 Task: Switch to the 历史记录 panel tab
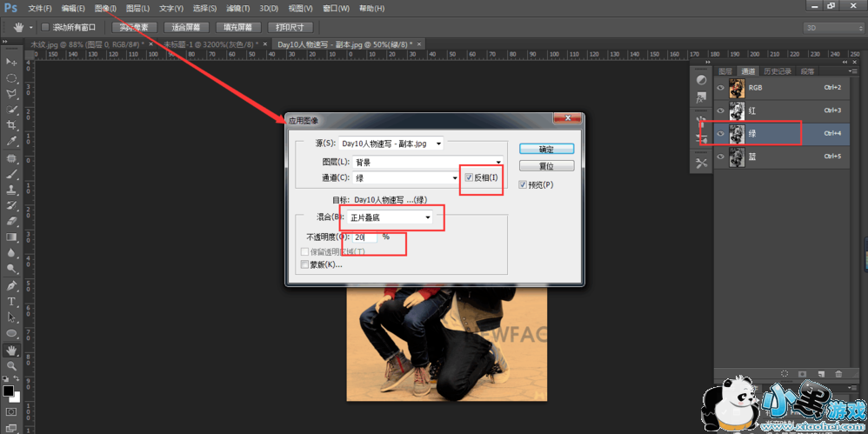click(778, 70)
